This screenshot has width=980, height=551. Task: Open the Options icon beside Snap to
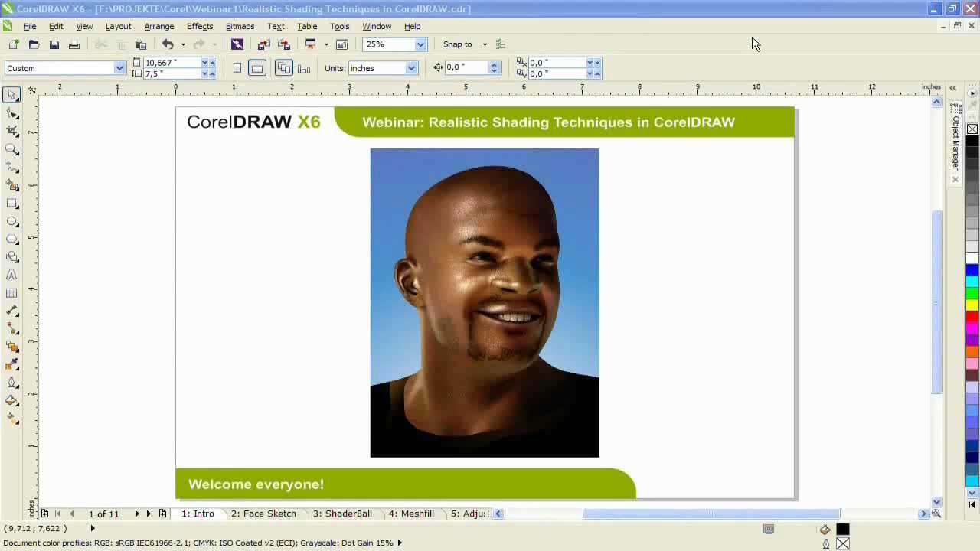[501, 44]
